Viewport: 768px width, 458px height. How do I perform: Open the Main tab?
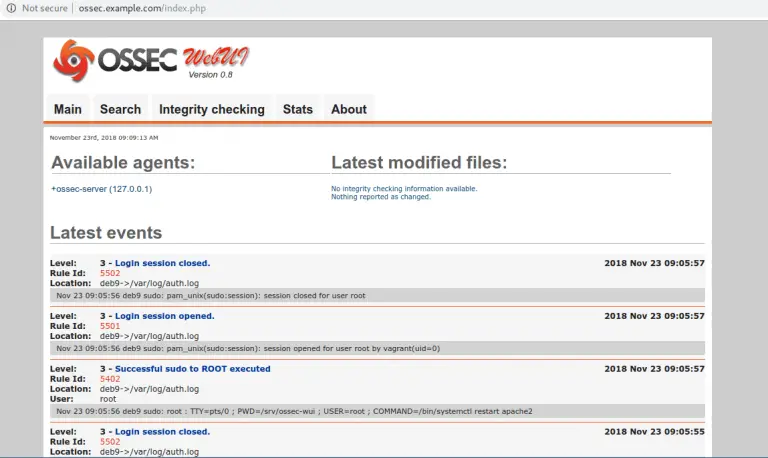(68, 109)
